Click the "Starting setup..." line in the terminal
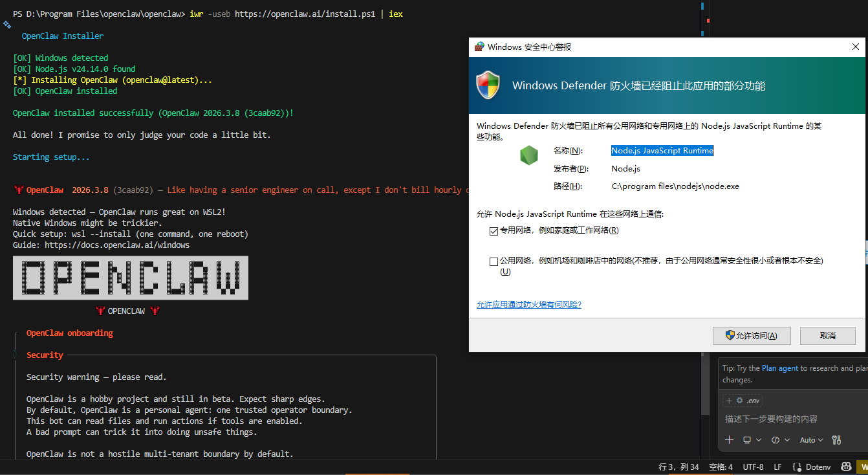This screenshot has width=868, height=475. [x=52, y=157]
